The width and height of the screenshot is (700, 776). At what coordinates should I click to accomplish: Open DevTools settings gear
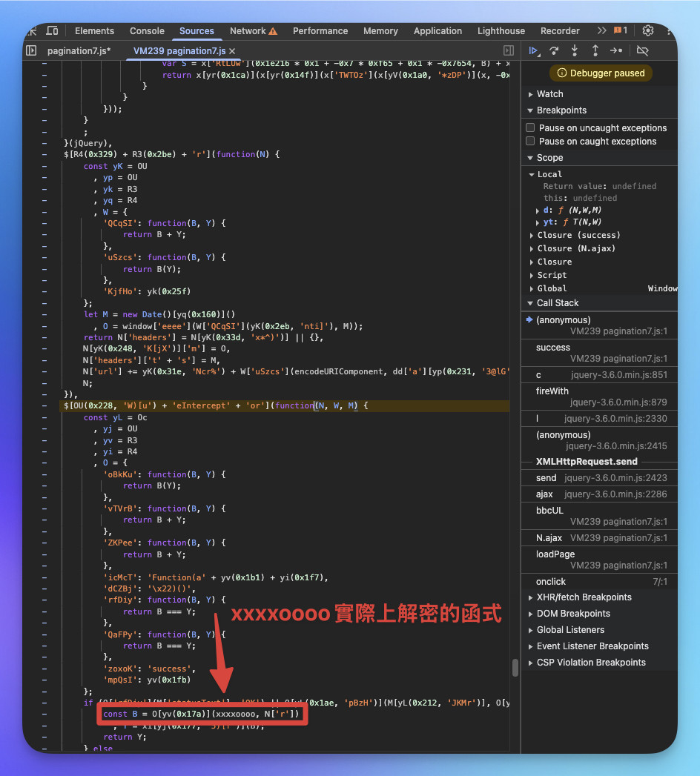point(647,30)
